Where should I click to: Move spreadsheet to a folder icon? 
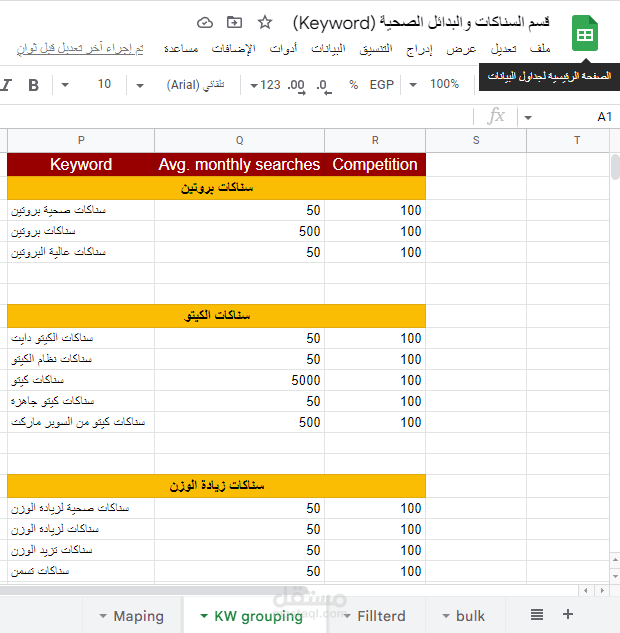click(x=235, y=22)
